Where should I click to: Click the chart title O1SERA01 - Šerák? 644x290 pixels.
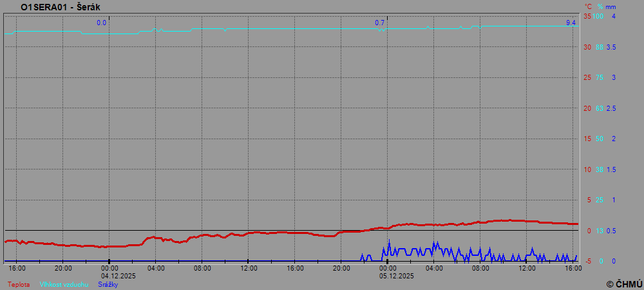(x=60, y=7)
